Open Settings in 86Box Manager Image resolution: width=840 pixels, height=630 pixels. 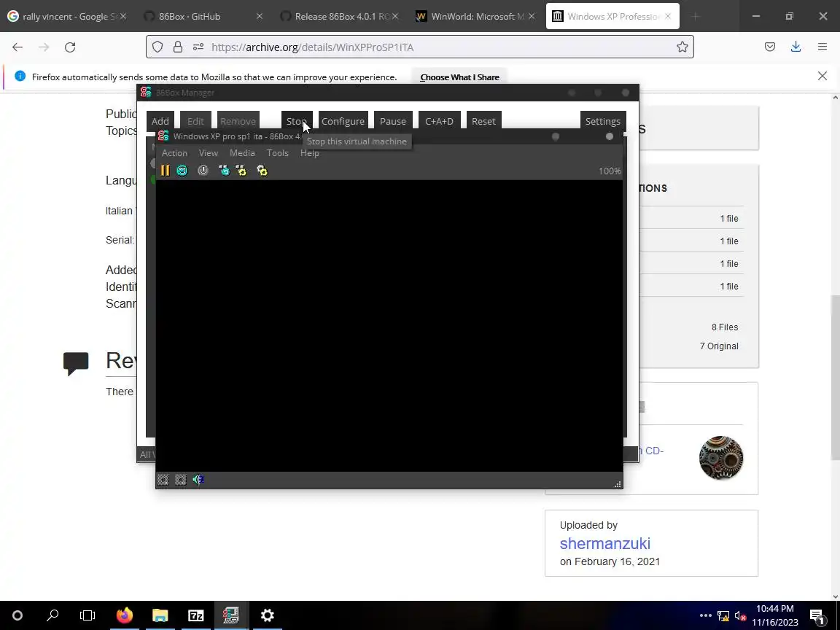point(603,121)
